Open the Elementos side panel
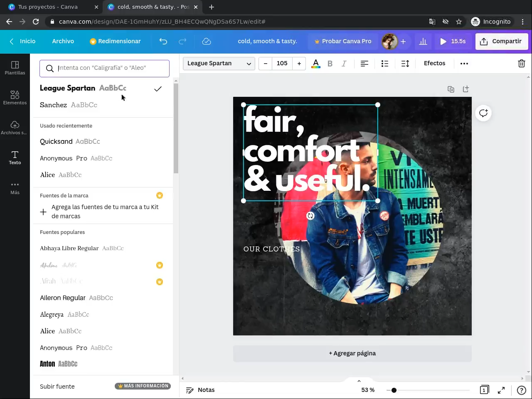532x399 pixels. coord(15,98)
